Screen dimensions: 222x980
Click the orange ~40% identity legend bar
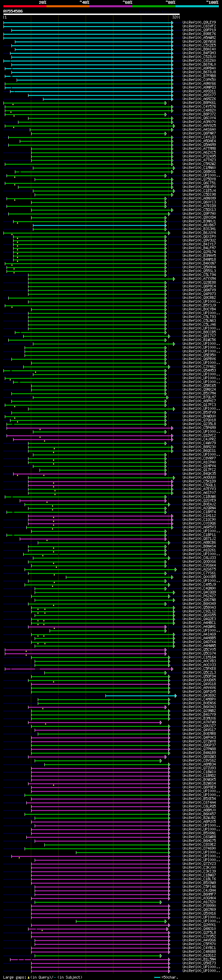coord(68,6)
